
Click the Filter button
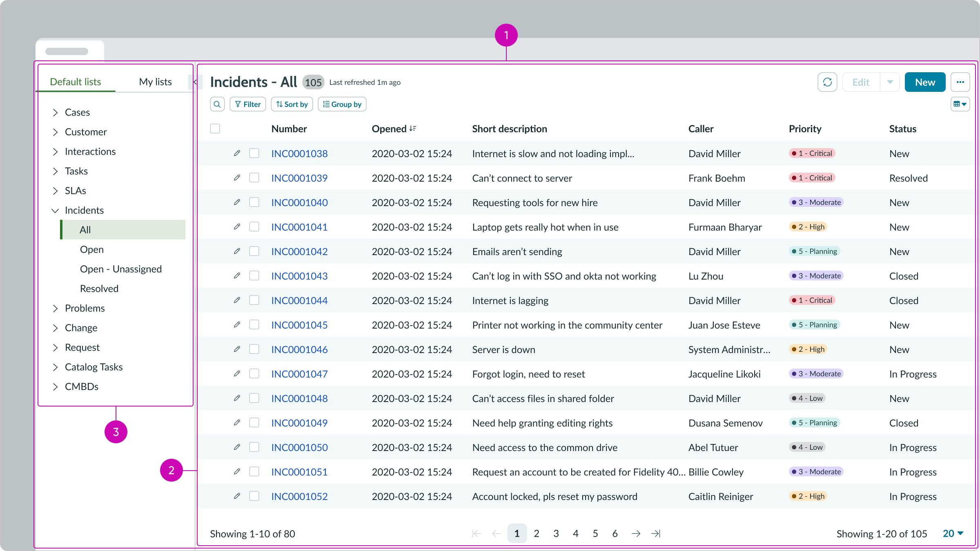[248, 104]
